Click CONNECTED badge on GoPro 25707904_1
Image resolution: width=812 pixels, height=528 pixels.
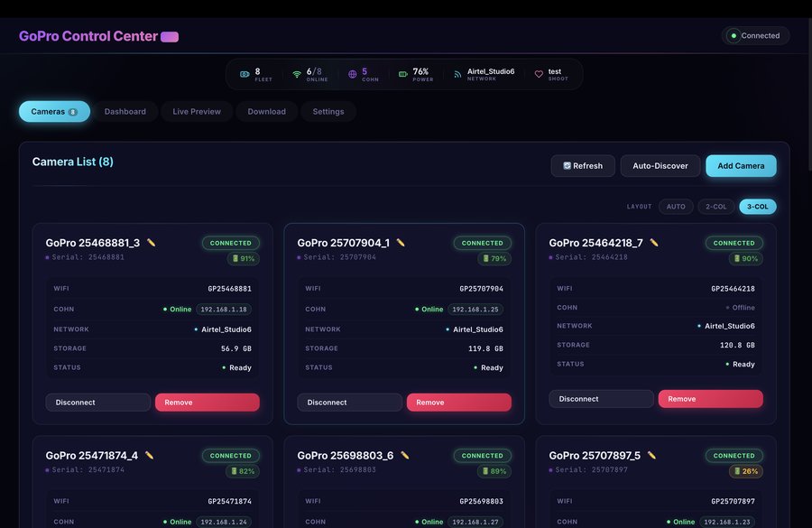482,243
